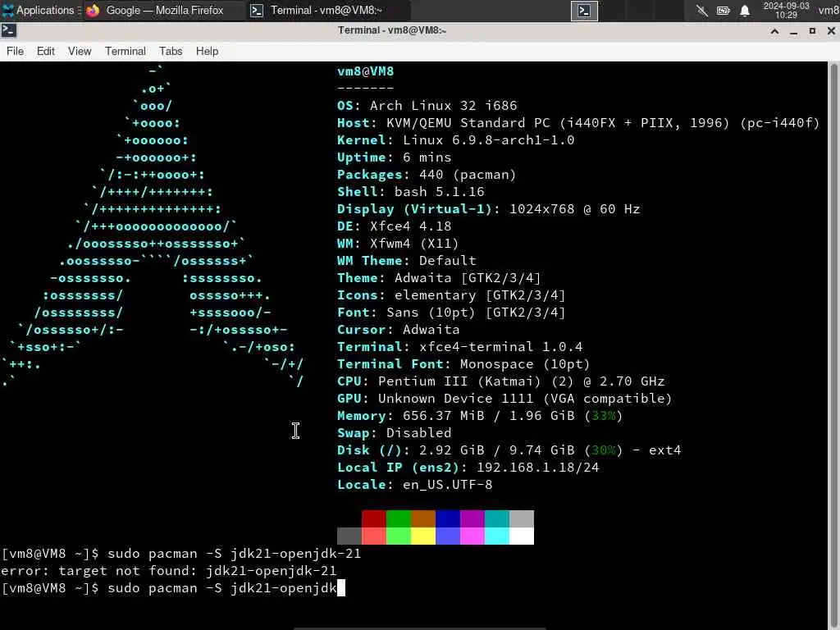Open the Tabs menu

coord(171,51)
